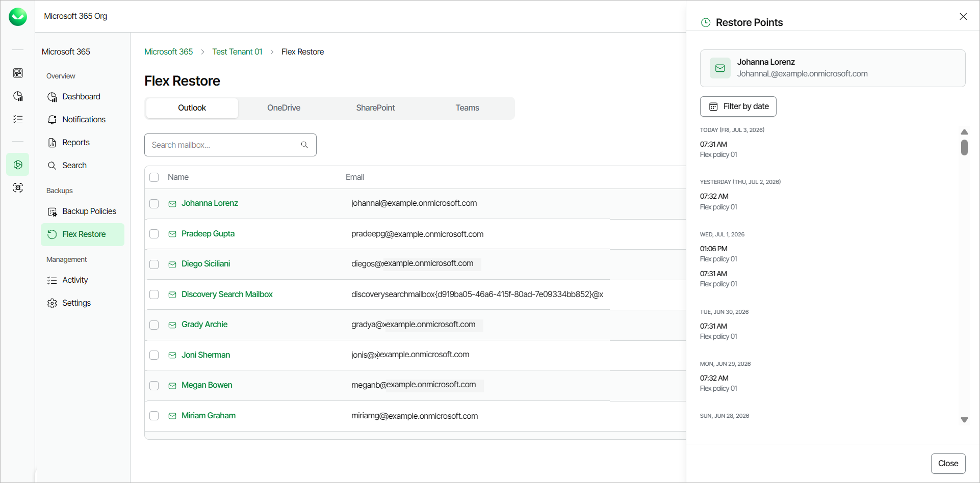Check the Johanna Lorenz row checkbox
The image size is (980, 483).
(x=154, y=204)
